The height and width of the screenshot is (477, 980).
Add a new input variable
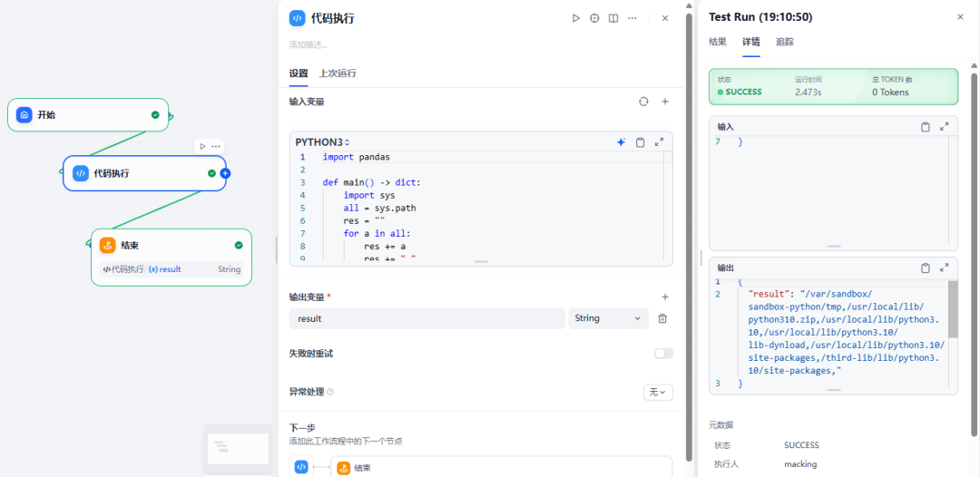click(665, 102)
